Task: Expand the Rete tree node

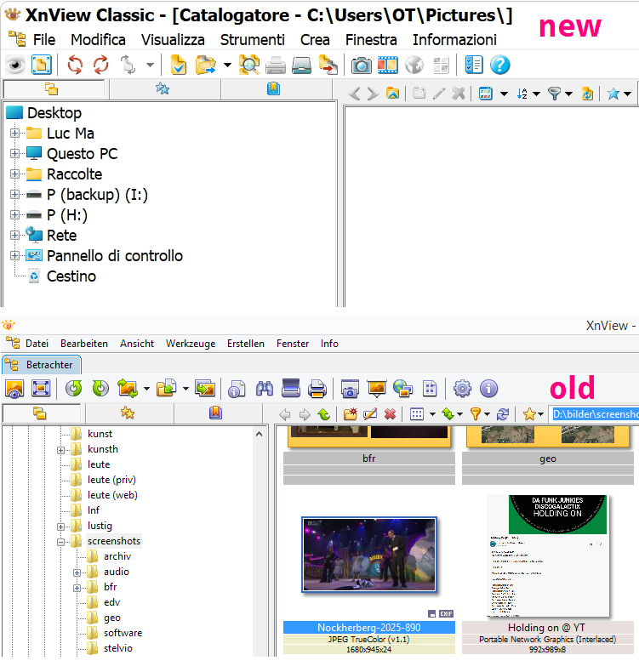Action: click(x=15, y=236)
